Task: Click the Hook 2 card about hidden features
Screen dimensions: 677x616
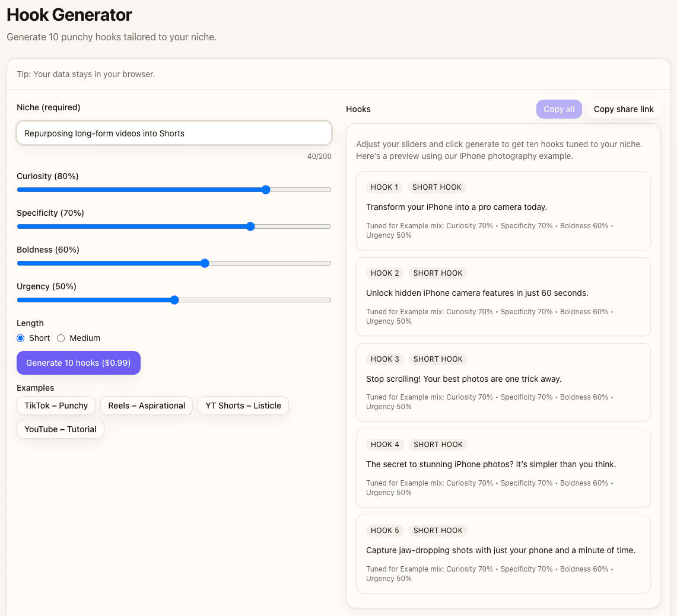Action: click(477, 293)
